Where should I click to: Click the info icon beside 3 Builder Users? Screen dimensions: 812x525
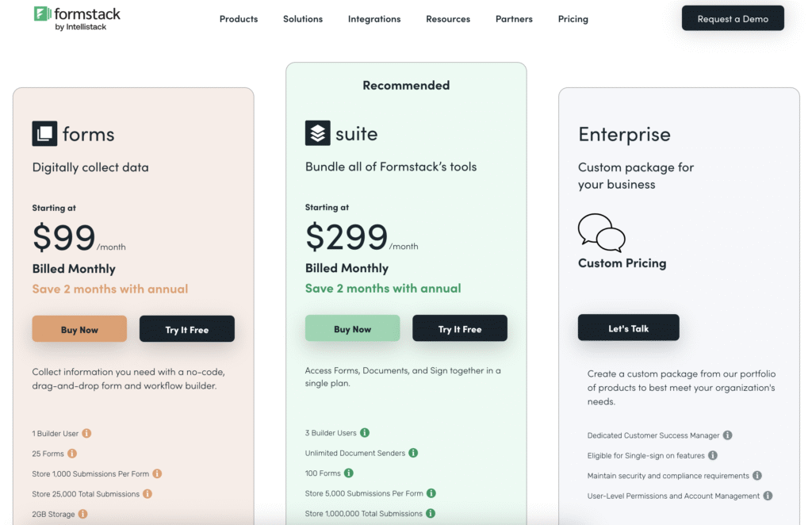pos(365,433)
